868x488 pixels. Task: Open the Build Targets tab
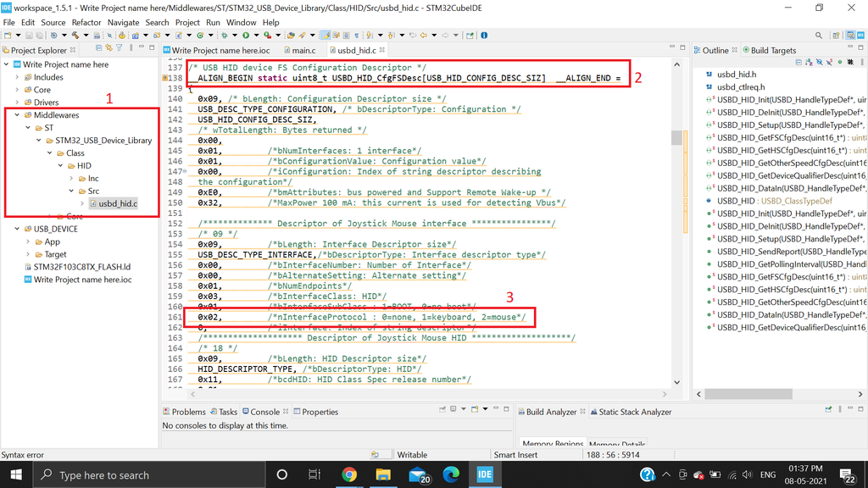click(x=769, y=50)
